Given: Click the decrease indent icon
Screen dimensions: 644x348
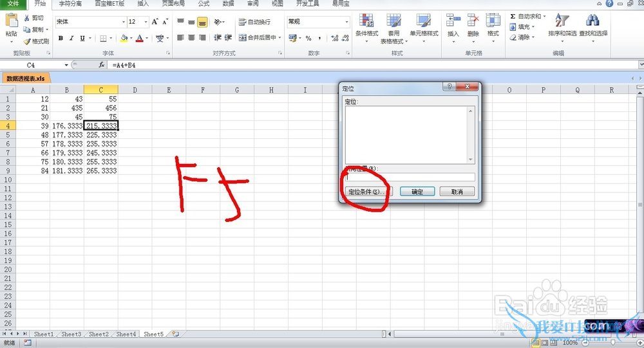Looking at the screenshot, I should coord(218,38).
